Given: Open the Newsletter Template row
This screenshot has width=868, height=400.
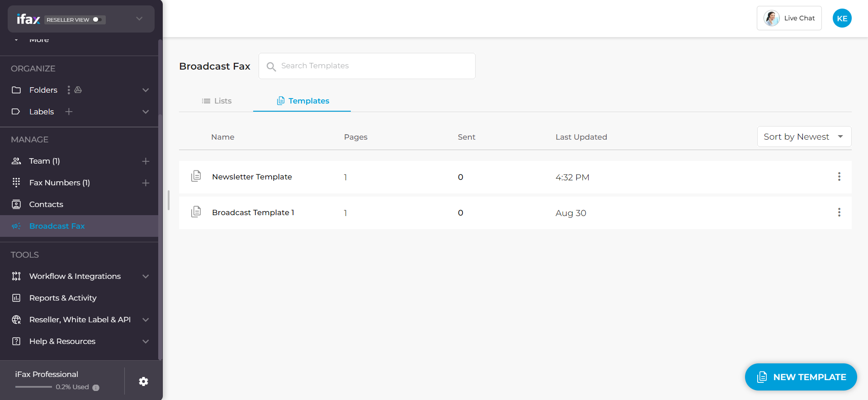Looking at the screenshot, I should click(515, 177).
